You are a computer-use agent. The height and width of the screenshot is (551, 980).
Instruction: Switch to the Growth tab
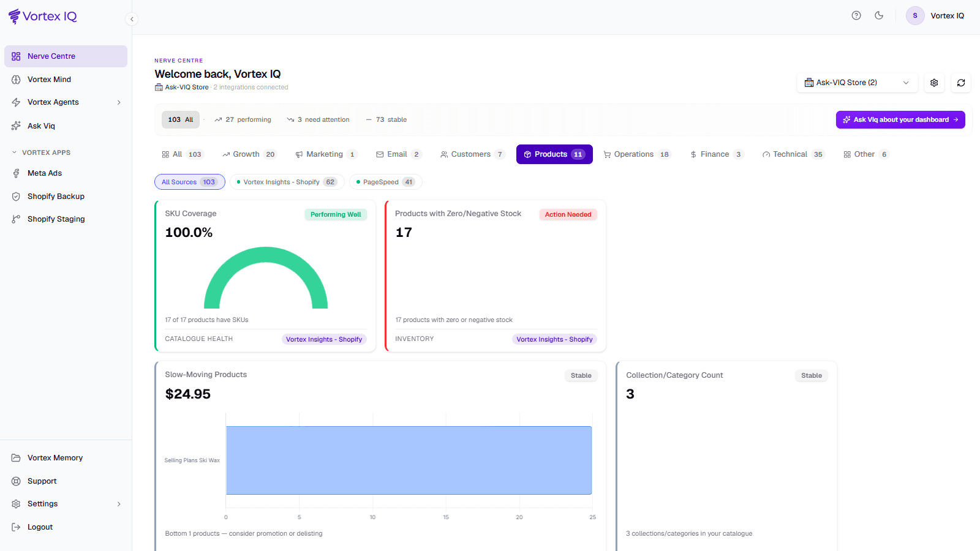point(249,154)
